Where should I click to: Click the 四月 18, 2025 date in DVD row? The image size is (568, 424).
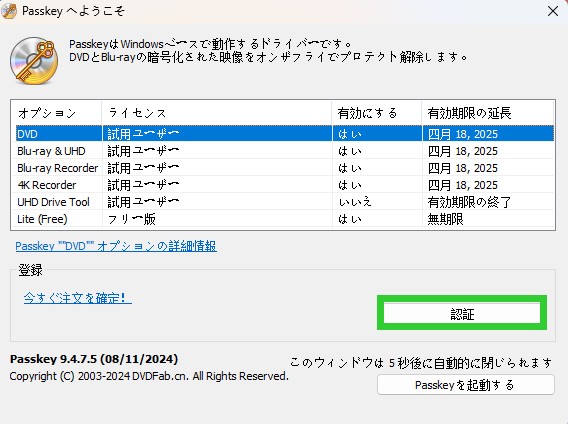[x=463, y=134]
